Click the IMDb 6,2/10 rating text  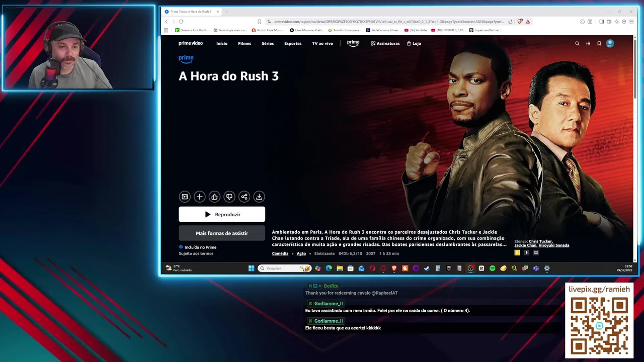pyautogui.click(x=350, y=253)
